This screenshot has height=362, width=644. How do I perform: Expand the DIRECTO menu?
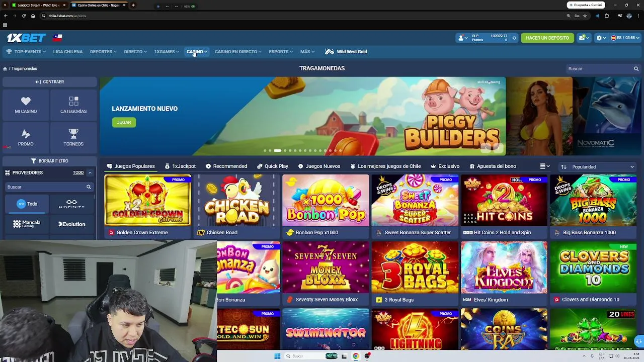pos(135,52)
